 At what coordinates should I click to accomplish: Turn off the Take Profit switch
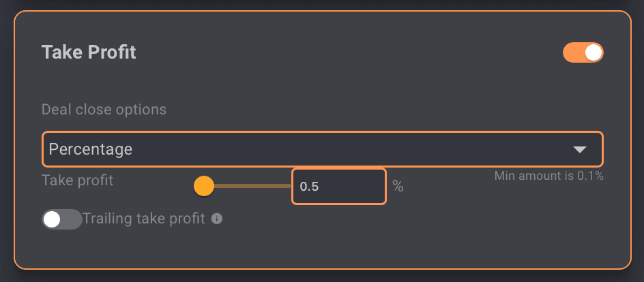point(583,52)
